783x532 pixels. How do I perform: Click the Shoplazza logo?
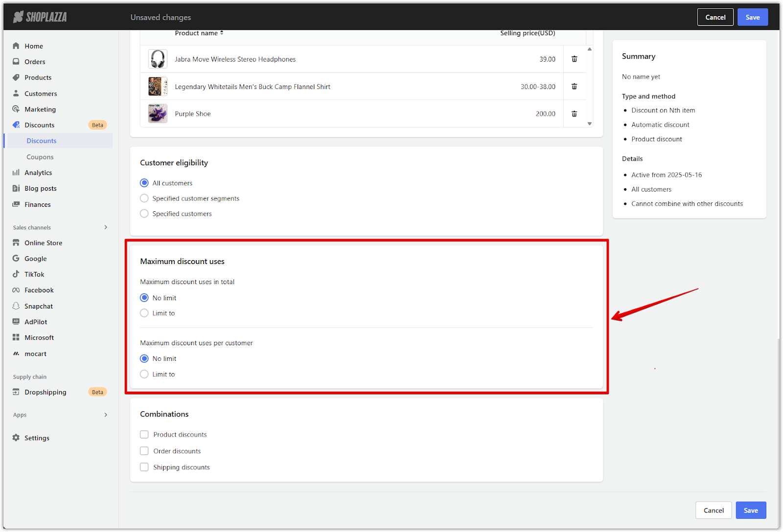pyautogui.click(x=40, y=17)
